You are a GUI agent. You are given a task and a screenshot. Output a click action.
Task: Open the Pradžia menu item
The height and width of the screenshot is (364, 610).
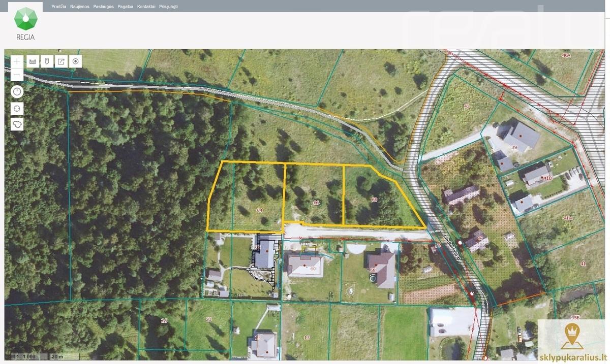[x=59, y=7]
